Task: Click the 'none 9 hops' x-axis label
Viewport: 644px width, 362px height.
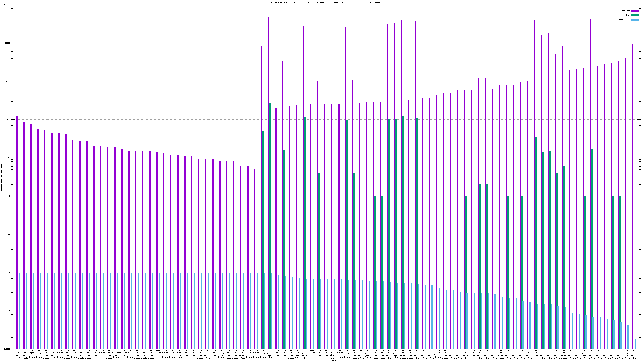Action: coord(158,352)
